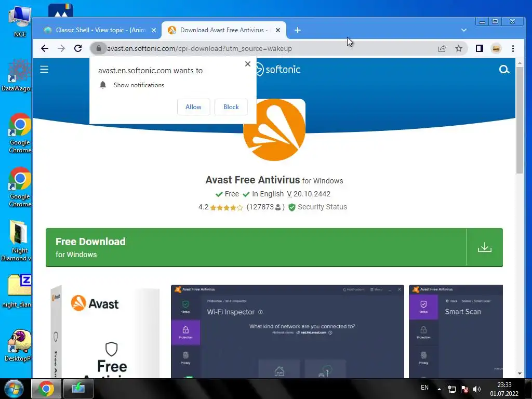Allow notifications from softonic
Image resolution: width=532 pixels, height=399 pixels.
tap(193, 107)
